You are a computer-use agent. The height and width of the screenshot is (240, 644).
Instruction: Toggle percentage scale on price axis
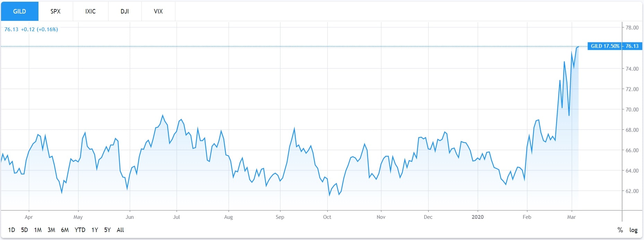pos(620,230)
